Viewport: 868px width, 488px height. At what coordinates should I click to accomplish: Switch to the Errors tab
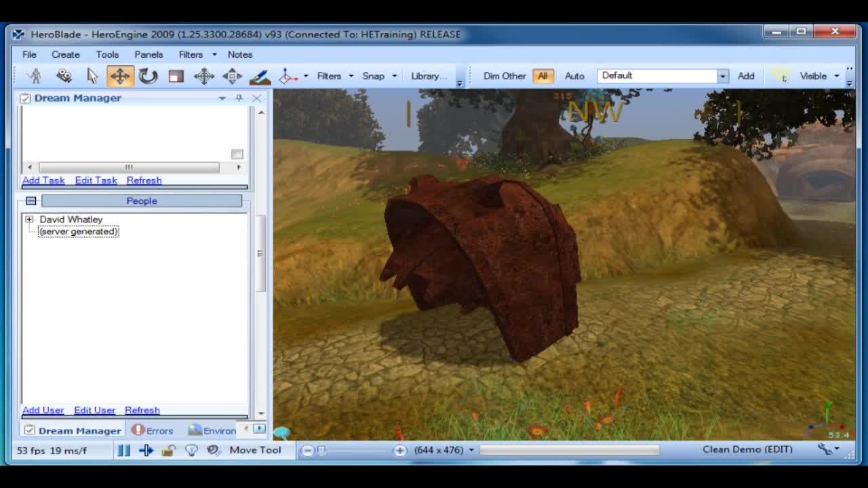[153, 430]
